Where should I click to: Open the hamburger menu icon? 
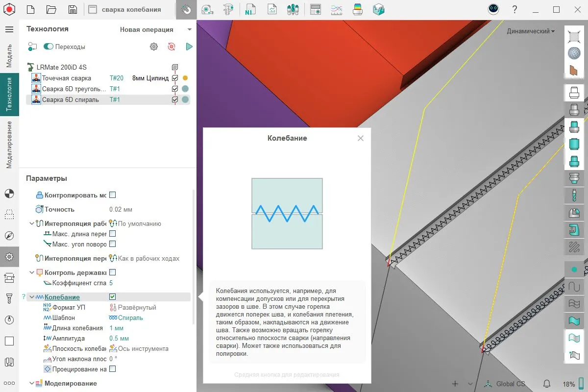click(x=9, y=29)
